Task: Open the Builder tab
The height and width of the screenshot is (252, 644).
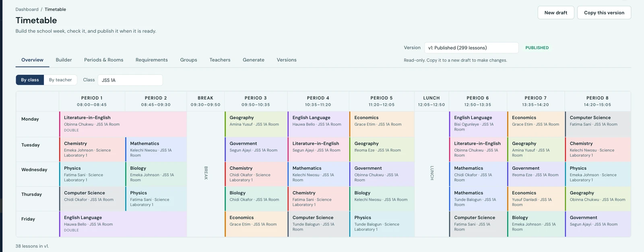Action: (x=64, y=60)
